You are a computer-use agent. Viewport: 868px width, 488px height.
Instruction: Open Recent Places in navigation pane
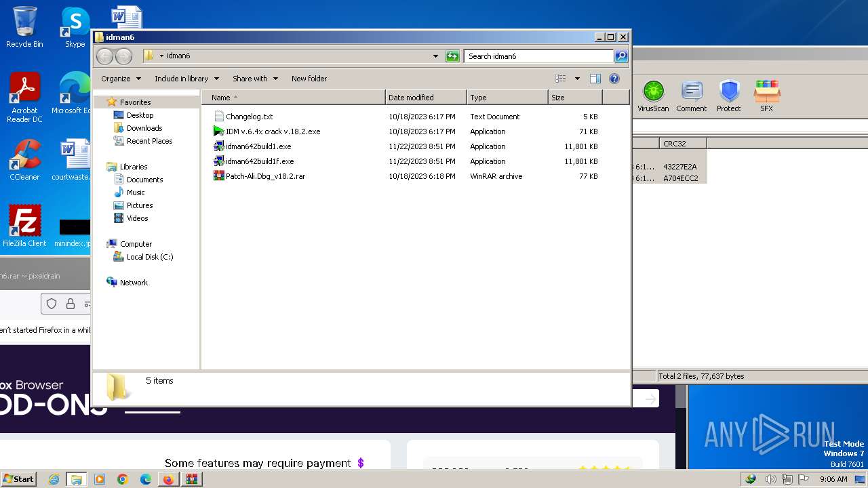coord(149,141)
